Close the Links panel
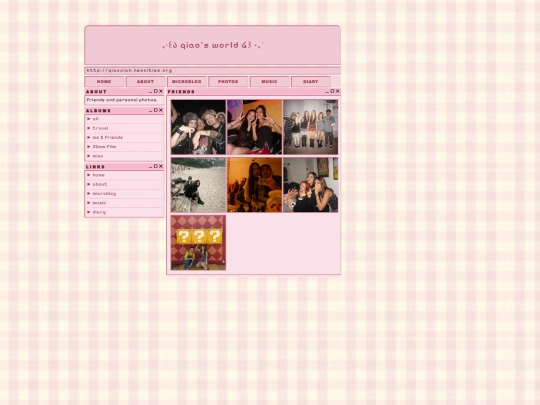This screenshot has height=405, width=540. pos(160,166)
